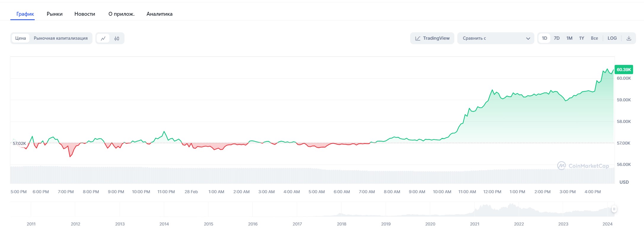Switch to line chart view icon
Screen dimensions: 644x232
(x=103, y=38)
